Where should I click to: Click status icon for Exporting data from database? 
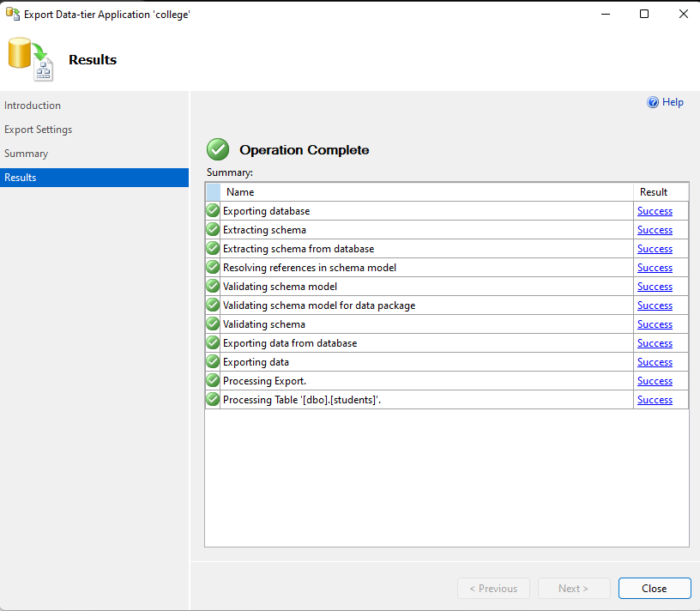coord(213,342)
